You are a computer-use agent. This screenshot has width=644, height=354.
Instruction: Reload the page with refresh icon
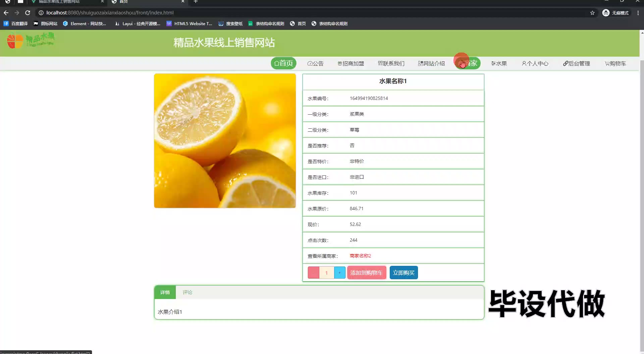28,13
